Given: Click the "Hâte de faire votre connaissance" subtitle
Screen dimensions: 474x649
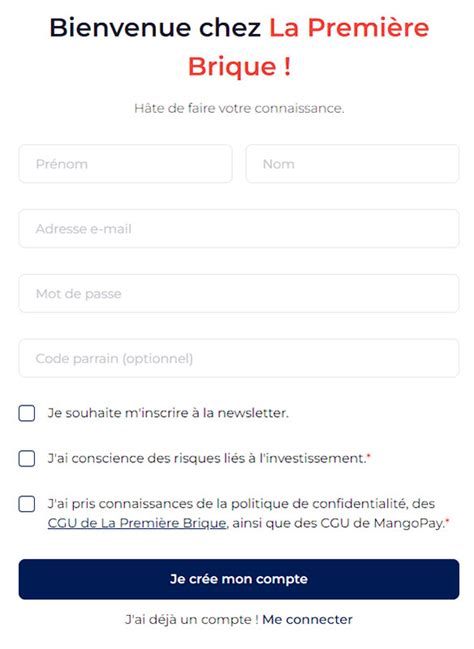Looking at the screenshot, I should pos(239,108).
